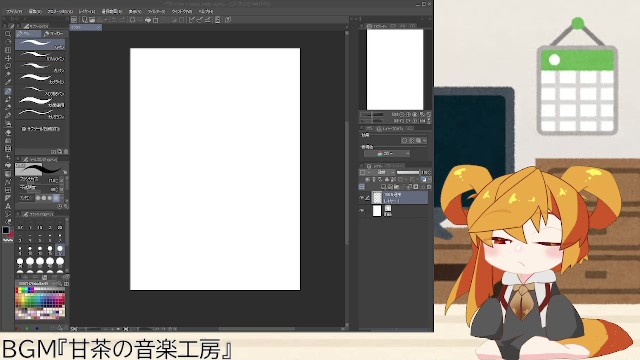The image size is (640, 360).
Task: Expand Layer Property effect extra options arrow
Action: 425,140
